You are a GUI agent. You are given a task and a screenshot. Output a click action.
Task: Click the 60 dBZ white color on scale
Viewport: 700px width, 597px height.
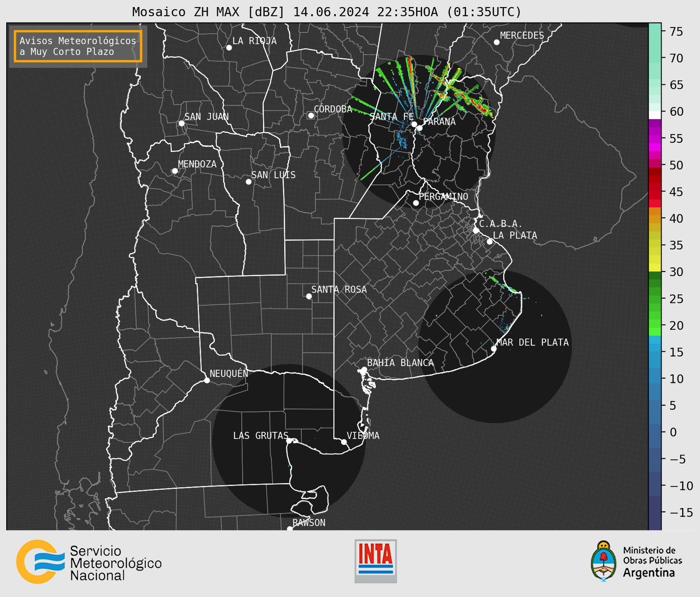655,115
